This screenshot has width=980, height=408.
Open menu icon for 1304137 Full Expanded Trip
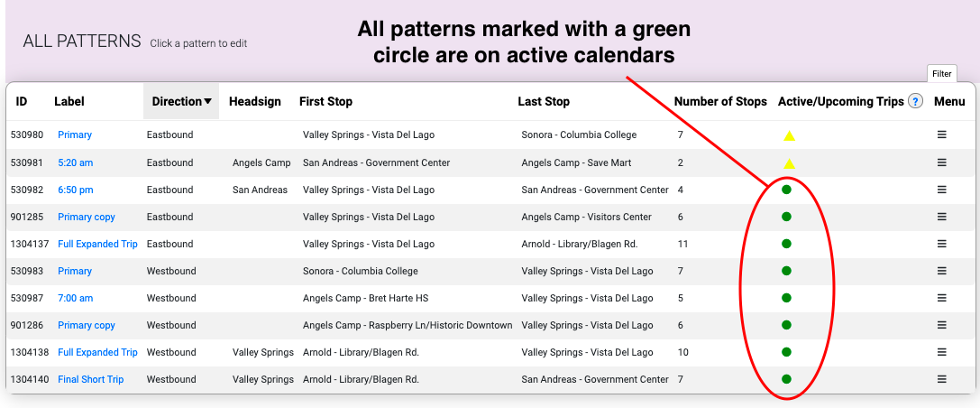tap(942, 244)
